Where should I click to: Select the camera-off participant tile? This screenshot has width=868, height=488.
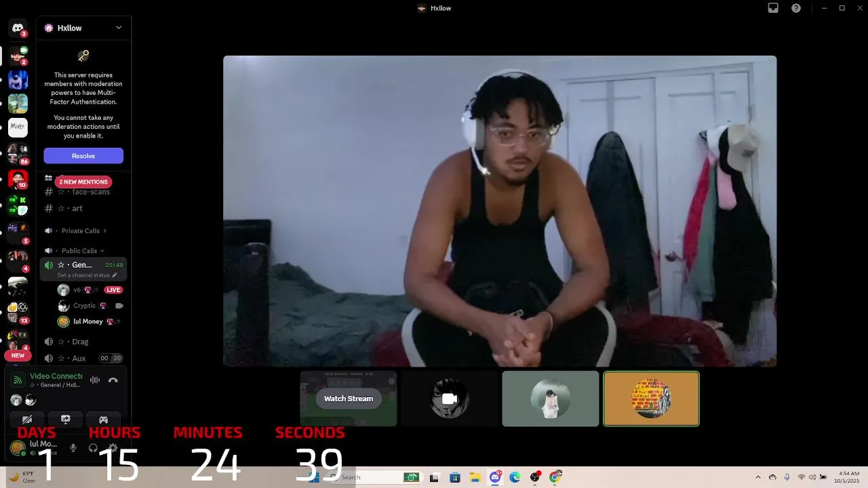point(450,399)
